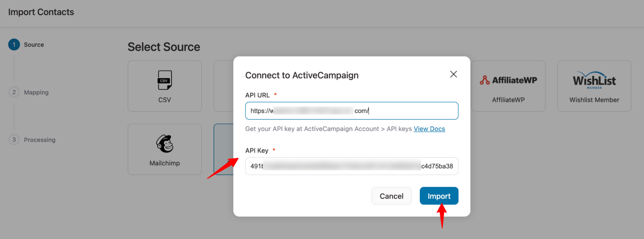Select the Mailchimp source label

pyautogui.click(x=165, y=163)
